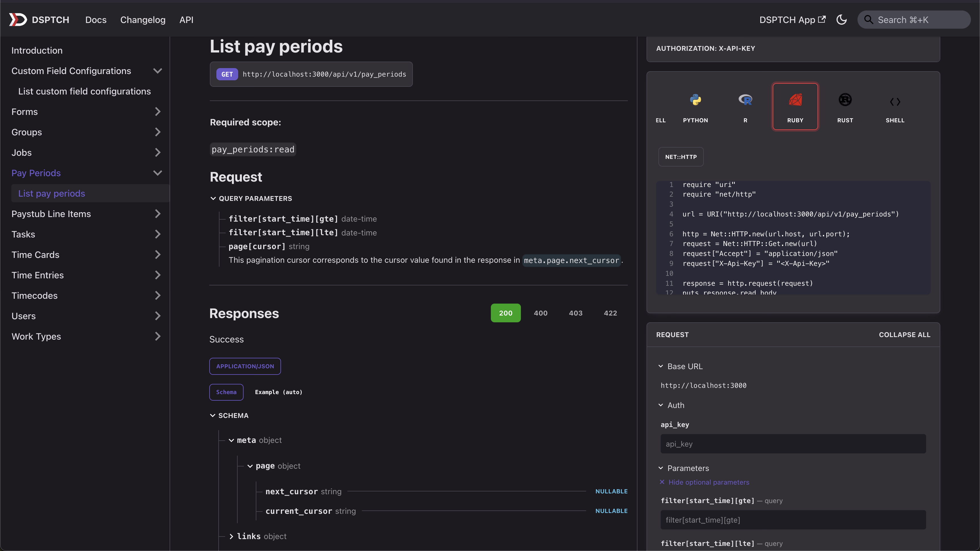Select the APPLICATION/JSON content type
This screenshot has height=551, width=980.
tap(245, 366)
